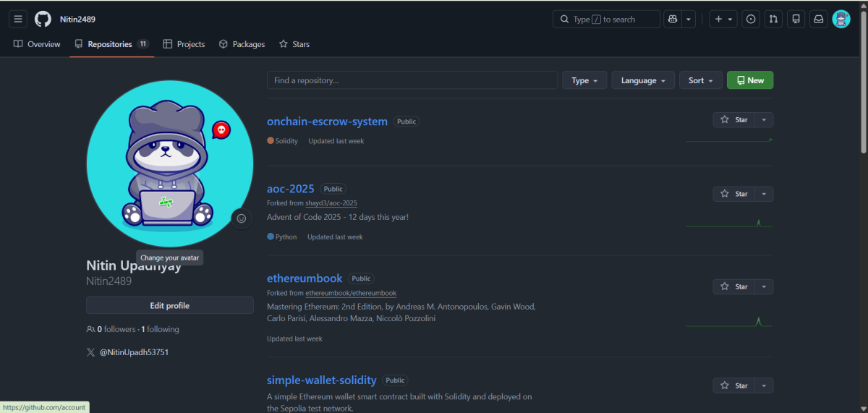Viewport: 868px width, 413px height.
Task: Open Pull requests icon in header
Action: click(773, 20)
